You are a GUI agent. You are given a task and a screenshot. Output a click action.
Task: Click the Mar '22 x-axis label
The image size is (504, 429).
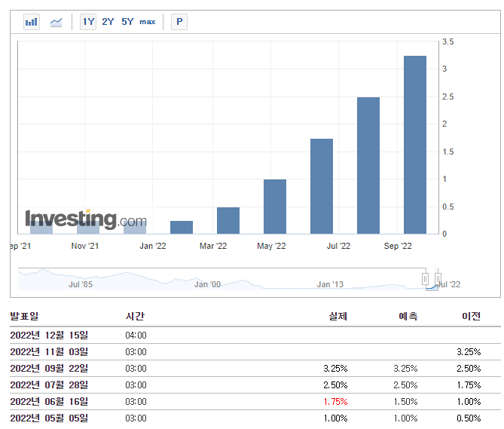[x=213, y=246]
